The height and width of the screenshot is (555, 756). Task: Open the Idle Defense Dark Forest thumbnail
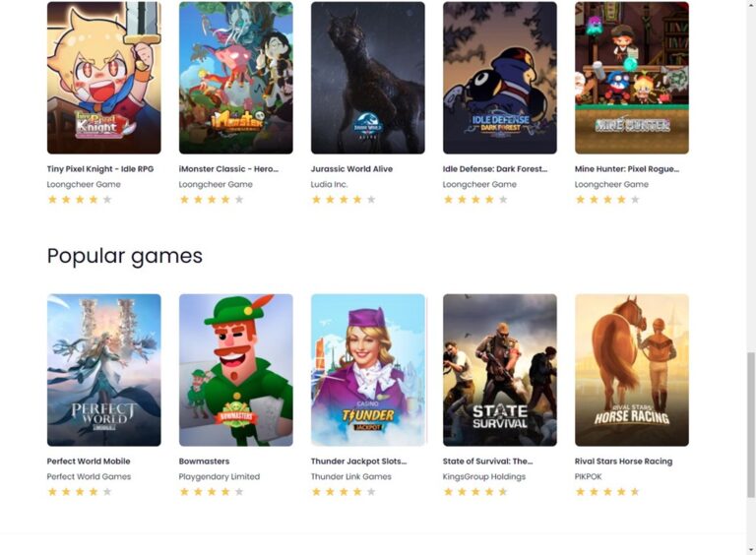[500, 78]
